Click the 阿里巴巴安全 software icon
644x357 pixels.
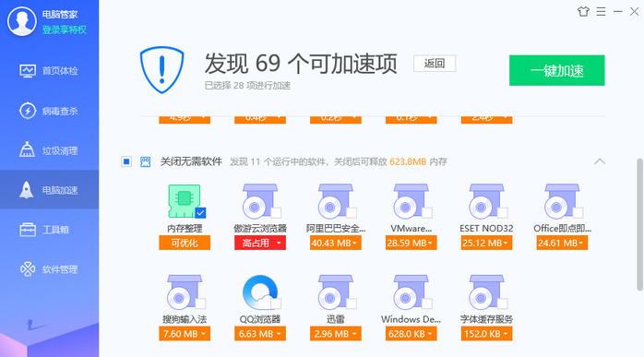[x=335, y=201]
